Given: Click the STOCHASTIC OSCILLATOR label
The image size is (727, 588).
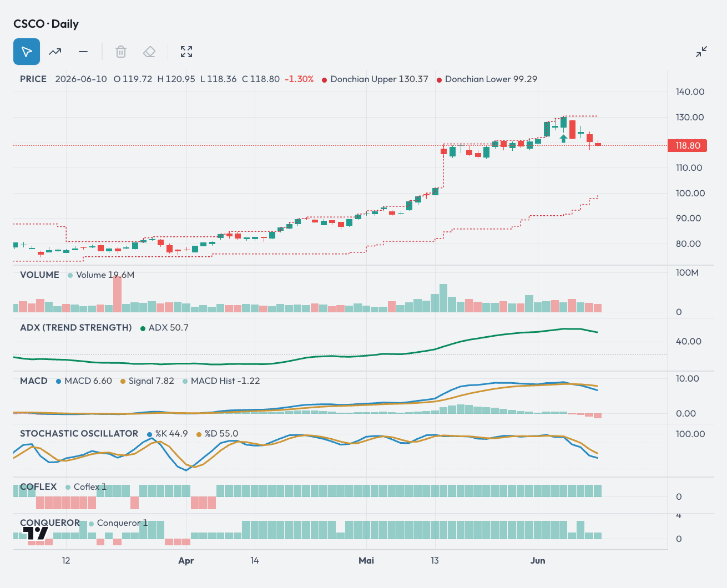Looking at the screenshot, I should pos(79,433).
